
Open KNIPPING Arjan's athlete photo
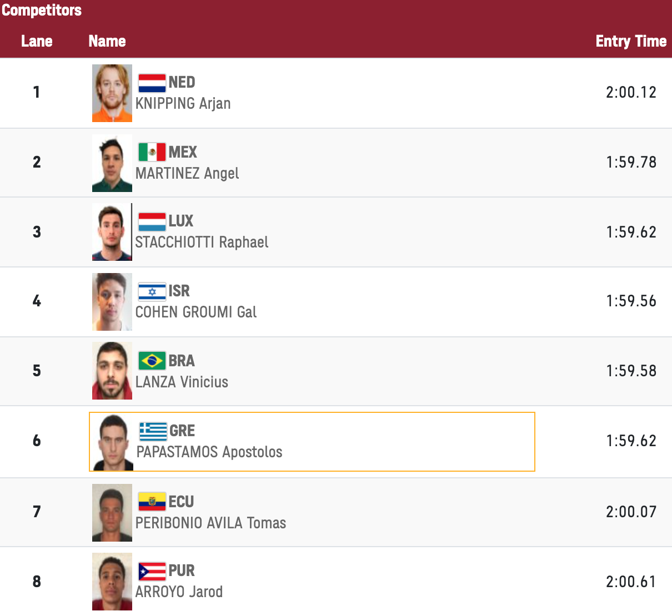pos(112,93)
